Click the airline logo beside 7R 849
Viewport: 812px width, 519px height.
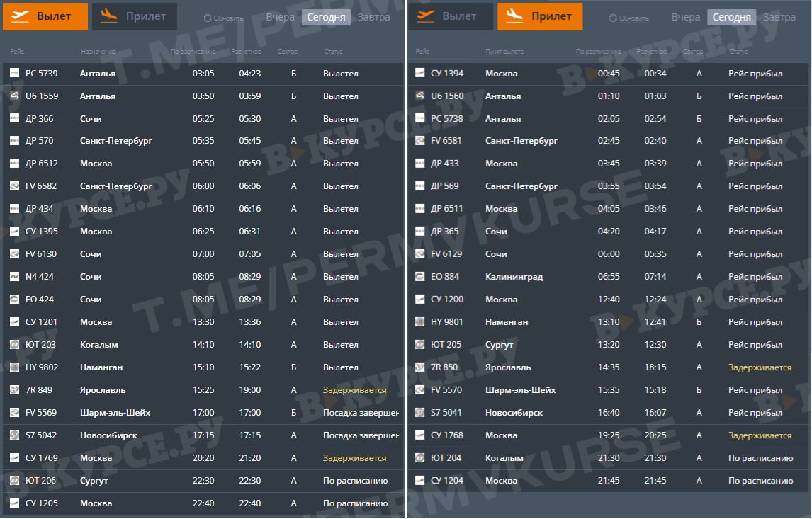coord(15,390)
